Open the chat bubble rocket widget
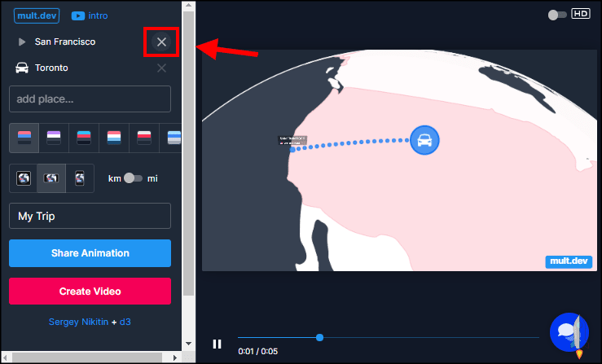Viewport: 602px width, 364px height. [569, 333]
